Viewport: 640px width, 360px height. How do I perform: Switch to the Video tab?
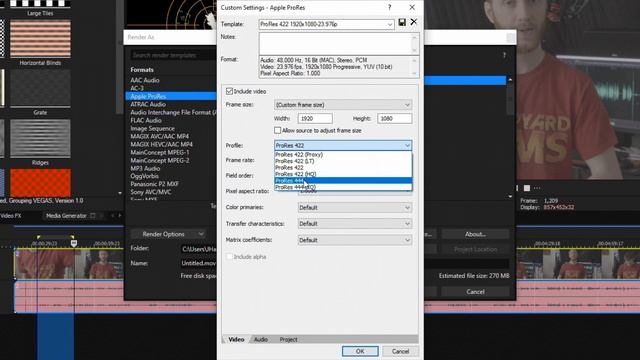236,339
